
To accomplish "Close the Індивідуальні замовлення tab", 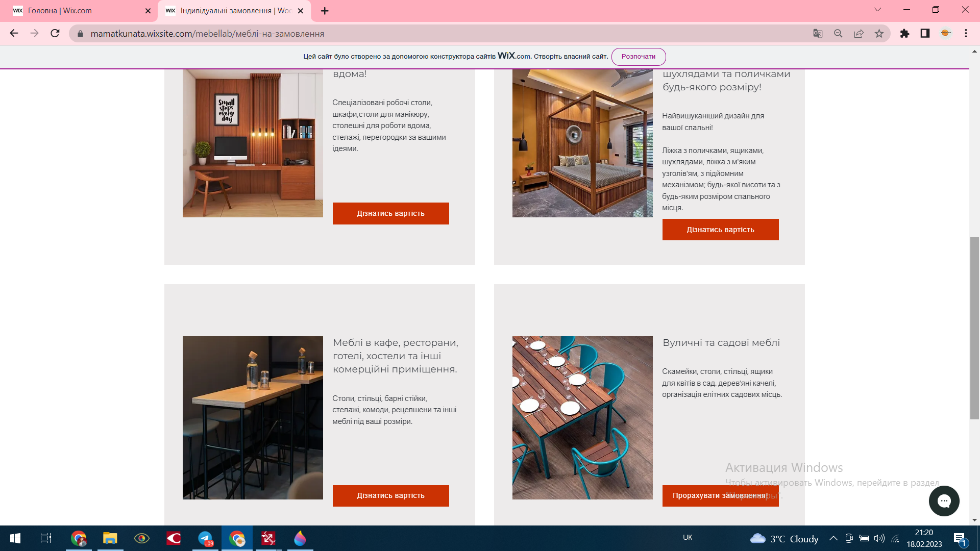I will [301, 11].
